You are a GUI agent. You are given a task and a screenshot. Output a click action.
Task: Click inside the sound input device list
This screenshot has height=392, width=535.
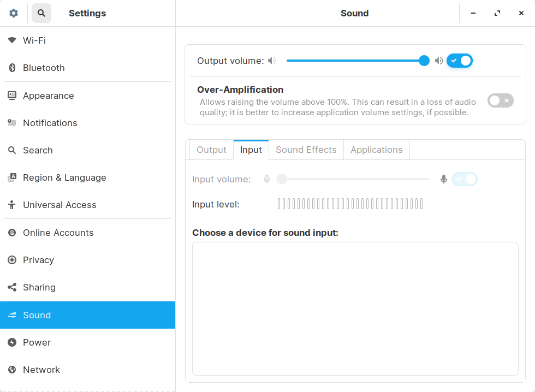coord(355,308)
